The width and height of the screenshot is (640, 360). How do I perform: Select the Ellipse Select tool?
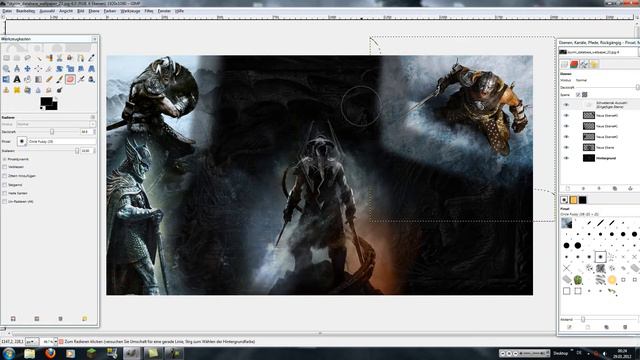point(17,58)
